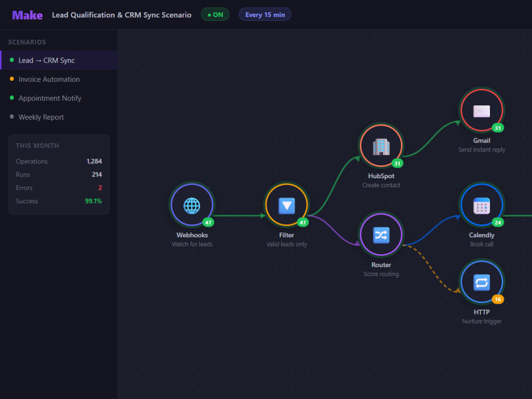Viewport: 532px width, 399px height.
Task: Select the Router shuffle module
Action: click(x=381, y=235)
